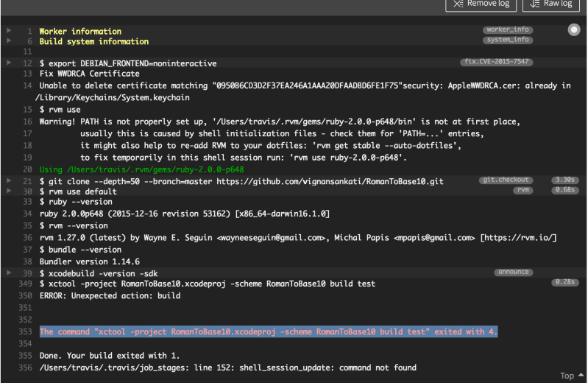Expand the git clone line fold

pyautogui.click(x=9, y=180)
